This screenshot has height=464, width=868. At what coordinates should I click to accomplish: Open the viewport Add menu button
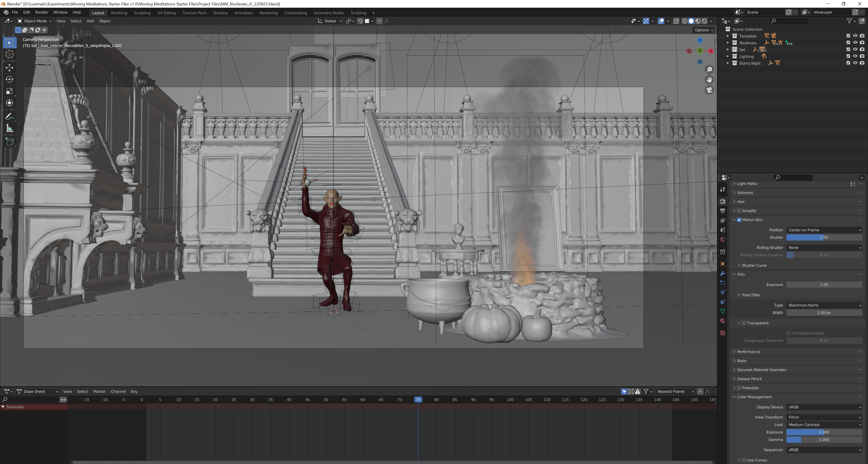pyautogui.click(x=90, y=21)
